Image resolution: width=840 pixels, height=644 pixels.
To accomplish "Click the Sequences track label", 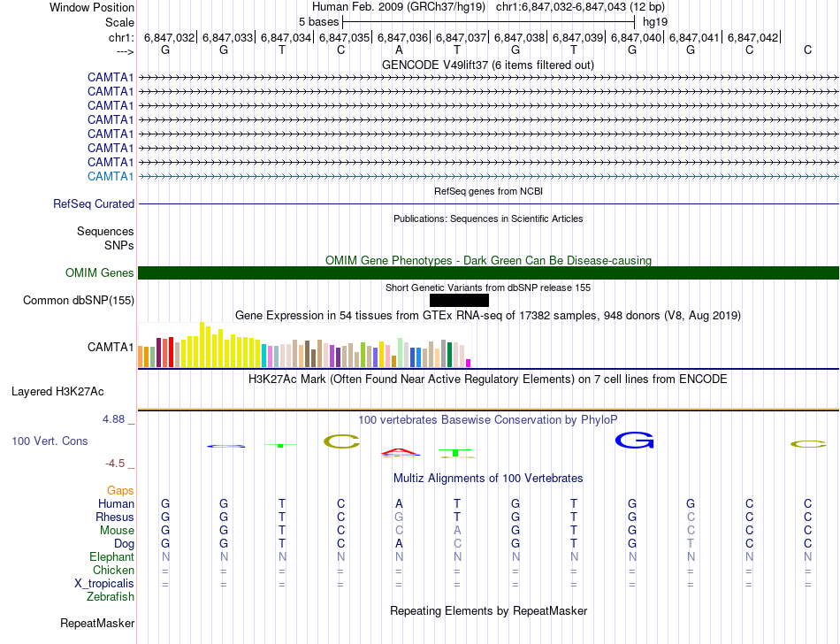I will (x=105, y=231).
